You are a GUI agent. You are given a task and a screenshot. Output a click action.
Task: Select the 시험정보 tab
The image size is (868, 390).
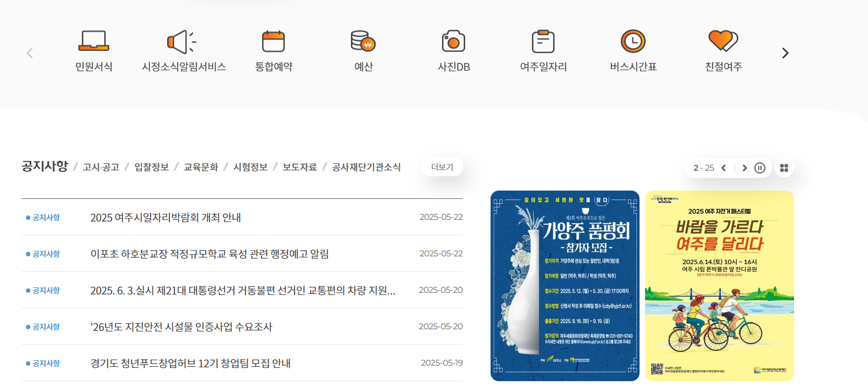(251, 167)
